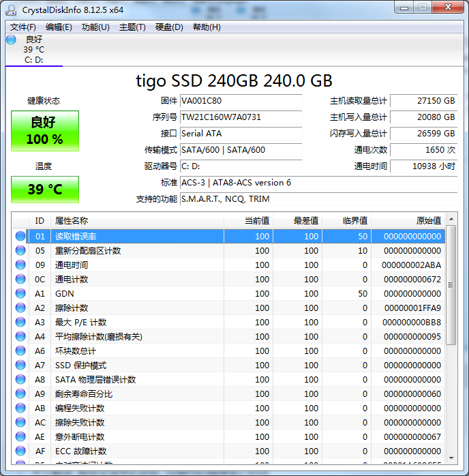Open the 主题(T) menu

tap(132, 27)
